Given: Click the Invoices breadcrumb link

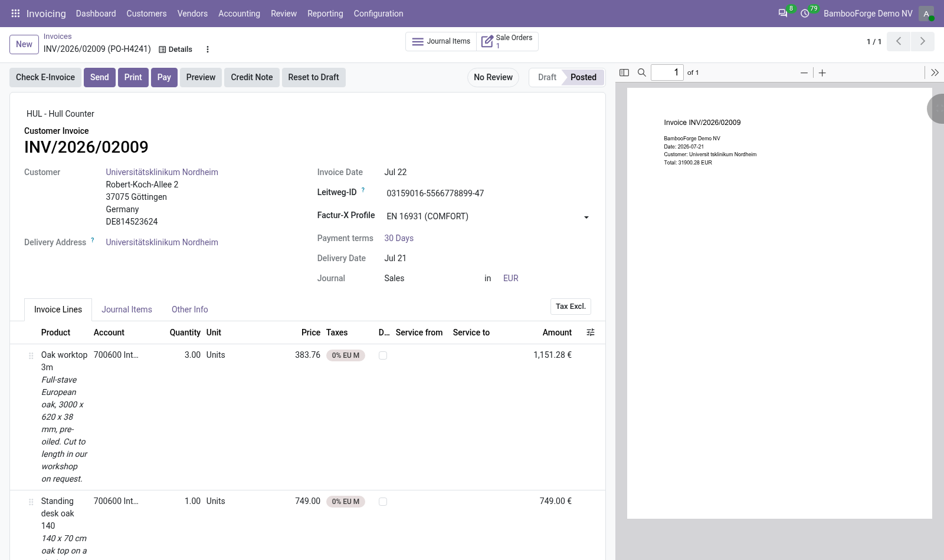Looking at the screenshot, I should 57,37.
